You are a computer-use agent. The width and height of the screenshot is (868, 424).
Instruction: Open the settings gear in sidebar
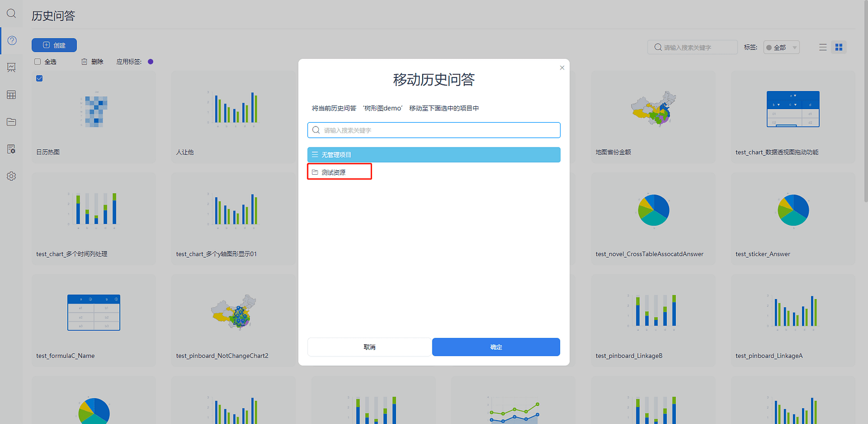[11, 176]
